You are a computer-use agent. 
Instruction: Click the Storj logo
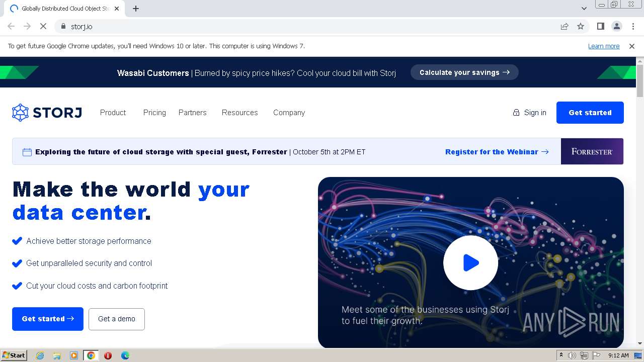[47, 113]
